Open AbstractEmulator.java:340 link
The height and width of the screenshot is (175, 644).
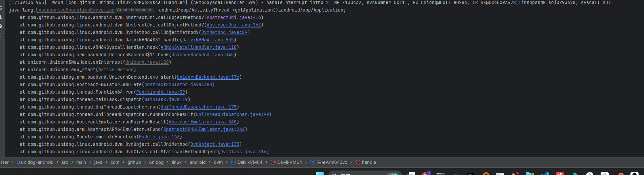[203, 122]
